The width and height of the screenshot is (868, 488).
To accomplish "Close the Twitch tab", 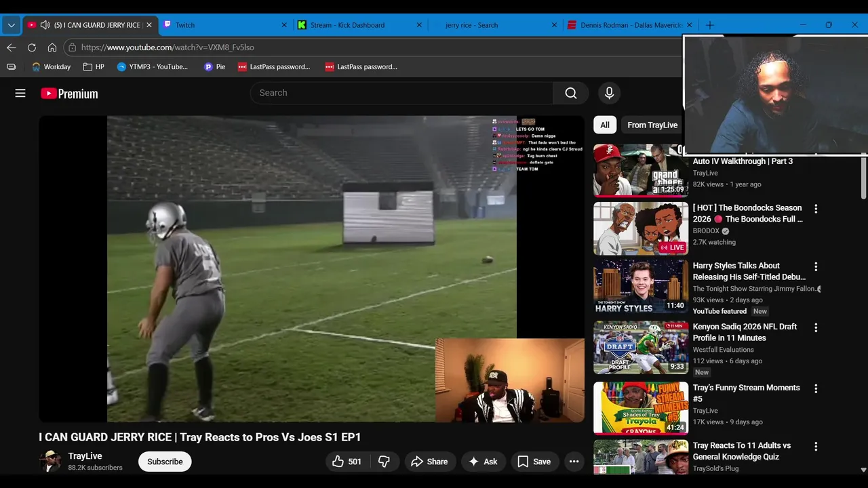I will [x=285, y=25].
